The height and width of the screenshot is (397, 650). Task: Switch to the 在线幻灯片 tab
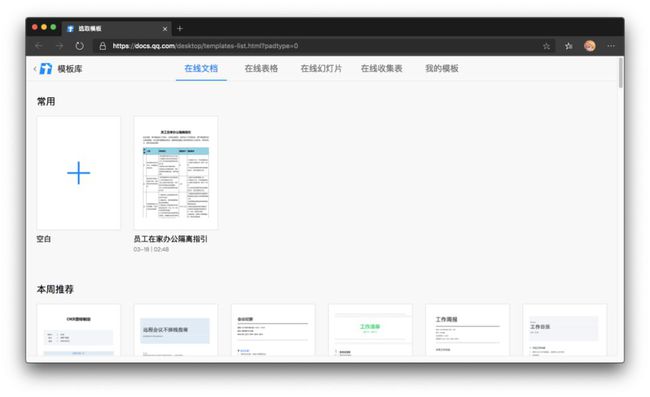pyautogui.click(x=321, y=68)
